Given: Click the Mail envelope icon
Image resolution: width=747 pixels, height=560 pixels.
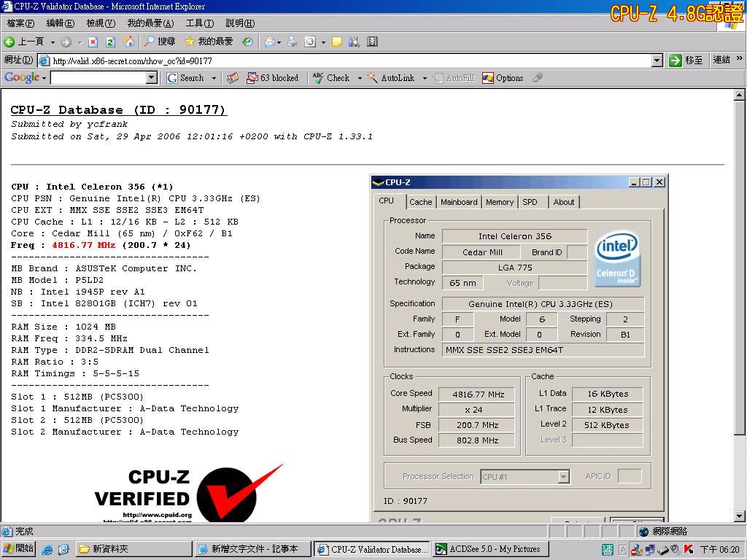Looking at the screenshot, I should (x=270, y=42).
